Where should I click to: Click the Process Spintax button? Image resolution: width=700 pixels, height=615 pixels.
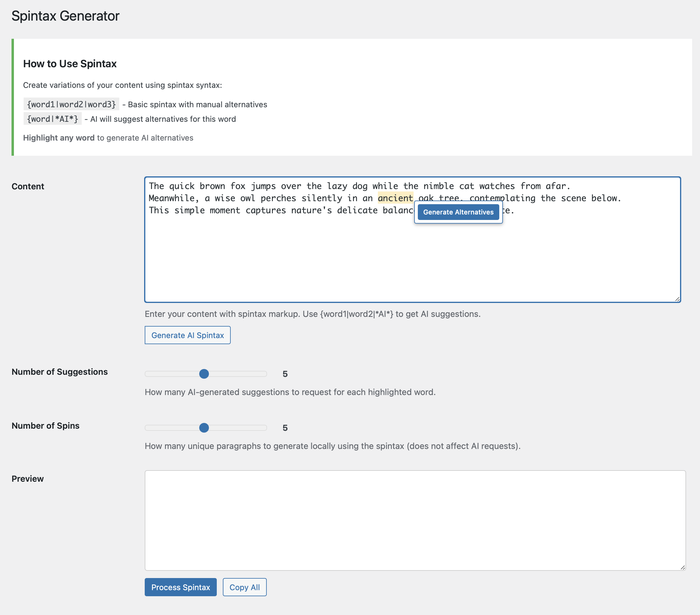(180, 587)
